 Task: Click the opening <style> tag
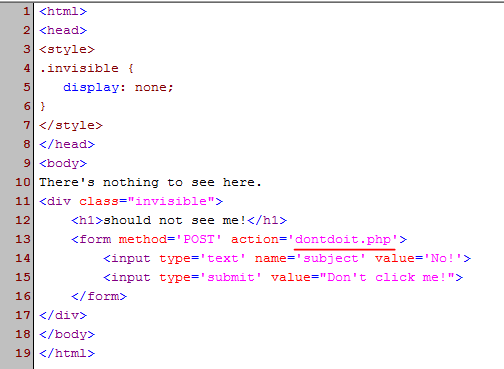click(67, 49)
